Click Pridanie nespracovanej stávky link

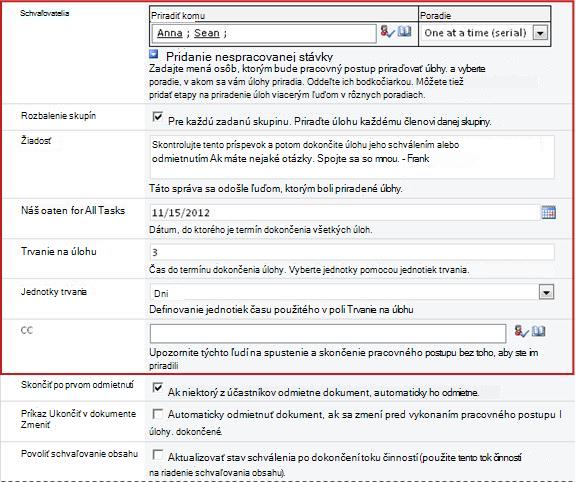pos(249,57)
